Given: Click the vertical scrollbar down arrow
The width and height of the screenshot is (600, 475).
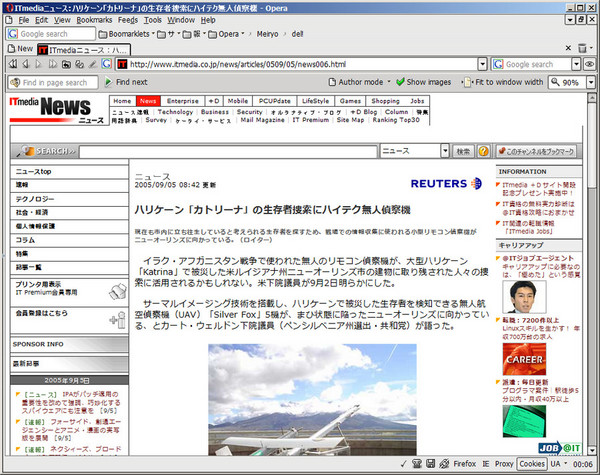Looking at the screenshot, I should (x=591, y=451).
